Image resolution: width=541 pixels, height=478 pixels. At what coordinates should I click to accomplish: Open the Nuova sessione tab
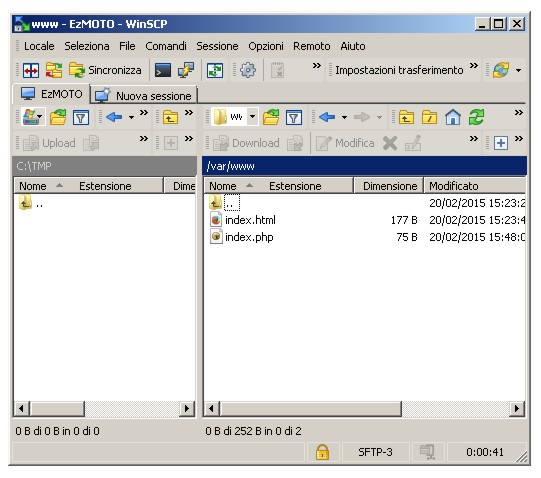click(x=144, y=96)
